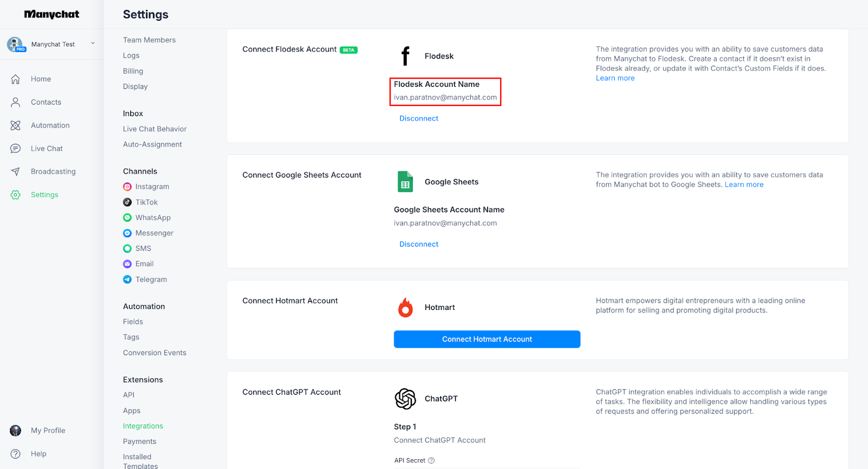Viewport: 868px width, 469px height.
Task: Open the Automation icon in sidebar
Action: (16, 125)
